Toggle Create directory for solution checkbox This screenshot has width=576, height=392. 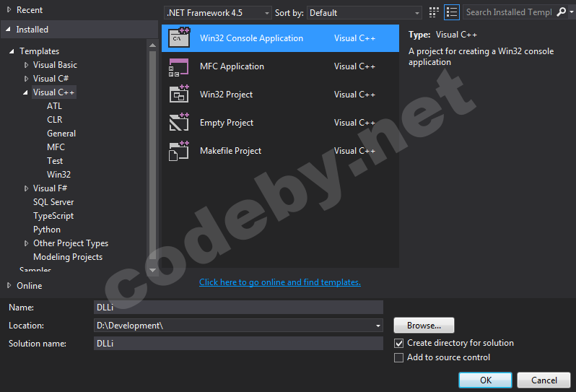pos(398,343)
